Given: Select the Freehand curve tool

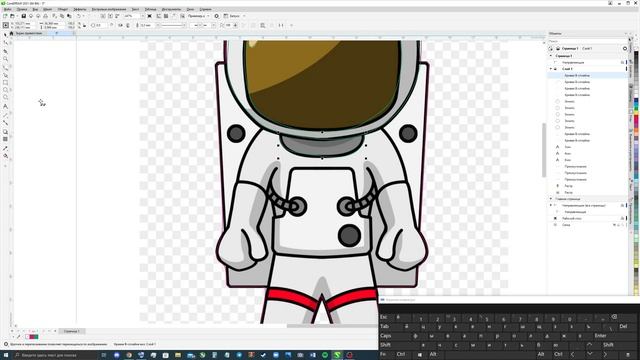Looking at the screenshot, I should [5, 67].
